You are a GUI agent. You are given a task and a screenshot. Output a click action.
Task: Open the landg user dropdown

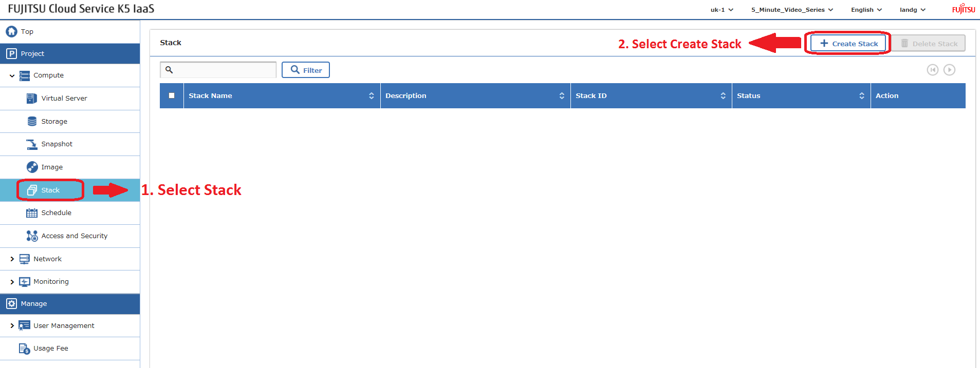click(x=913, y=10)
